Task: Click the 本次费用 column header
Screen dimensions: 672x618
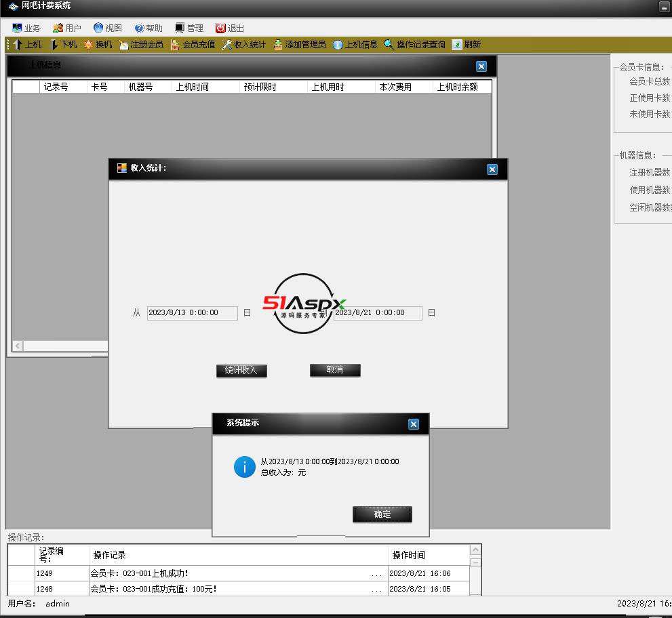Action: 404,87
